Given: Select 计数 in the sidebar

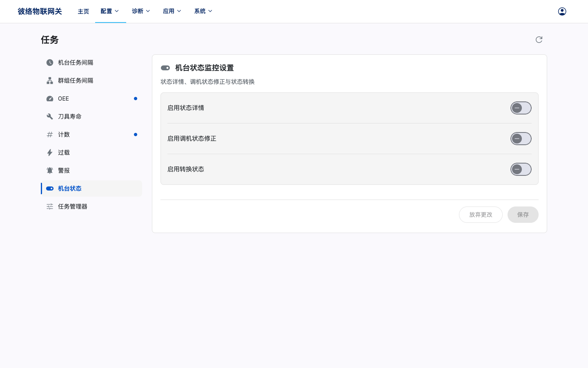Looking at the screenshot, I should [x=91, y=135].
